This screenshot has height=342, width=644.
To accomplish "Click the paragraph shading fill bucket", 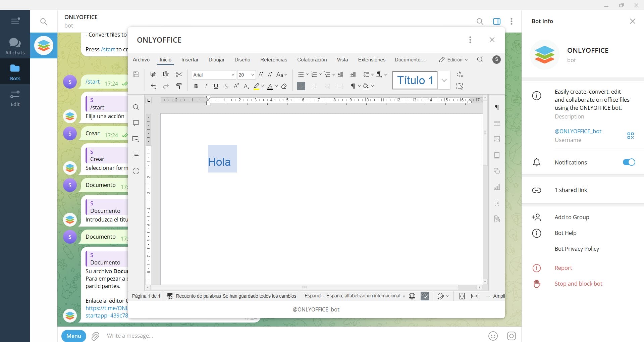I will coord(366,86).
